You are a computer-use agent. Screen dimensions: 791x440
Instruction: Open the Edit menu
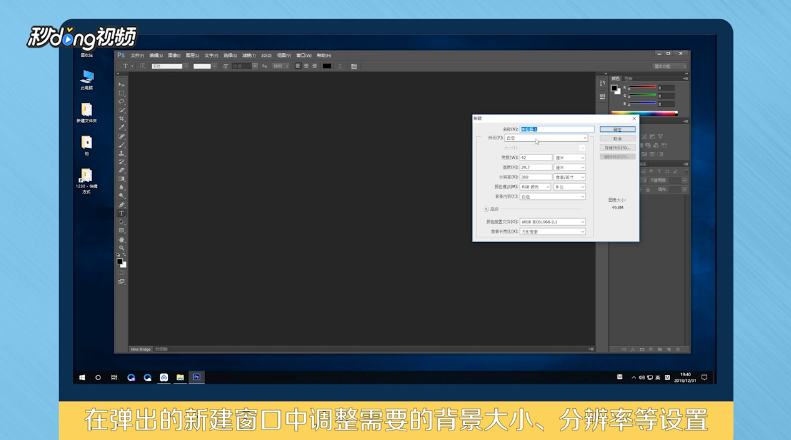[x=156, y=56]
